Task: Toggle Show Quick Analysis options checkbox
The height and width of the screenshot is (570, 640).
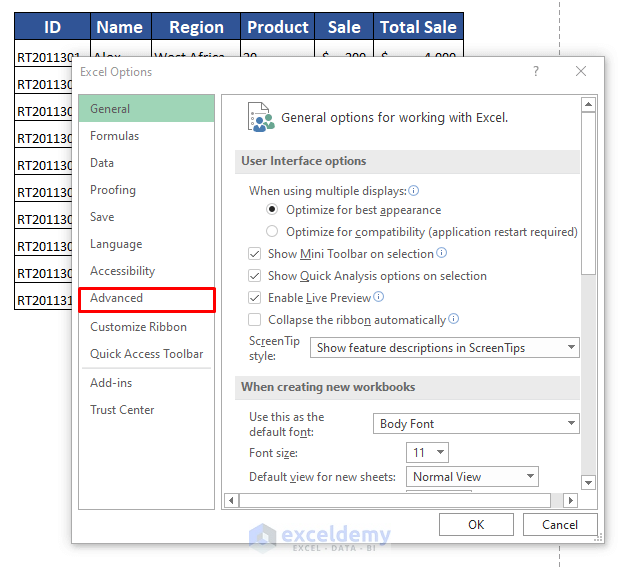Action: tap(254, 276)
